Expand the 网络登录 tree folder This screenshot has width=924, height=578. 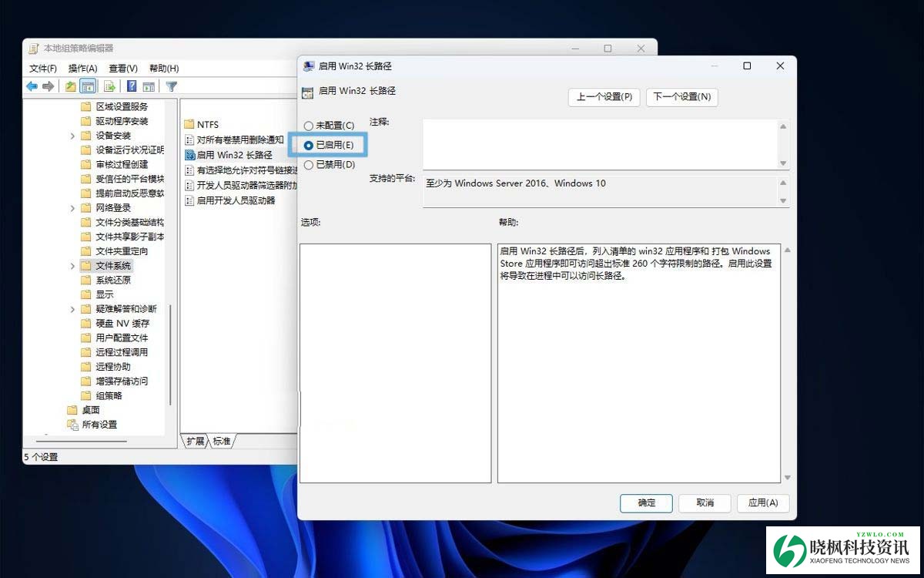(x=73, y=208)
